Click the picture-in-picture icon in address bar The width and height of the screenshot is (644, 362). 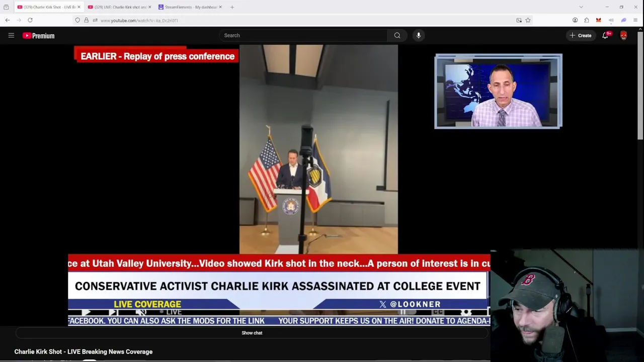coord(519,20)
